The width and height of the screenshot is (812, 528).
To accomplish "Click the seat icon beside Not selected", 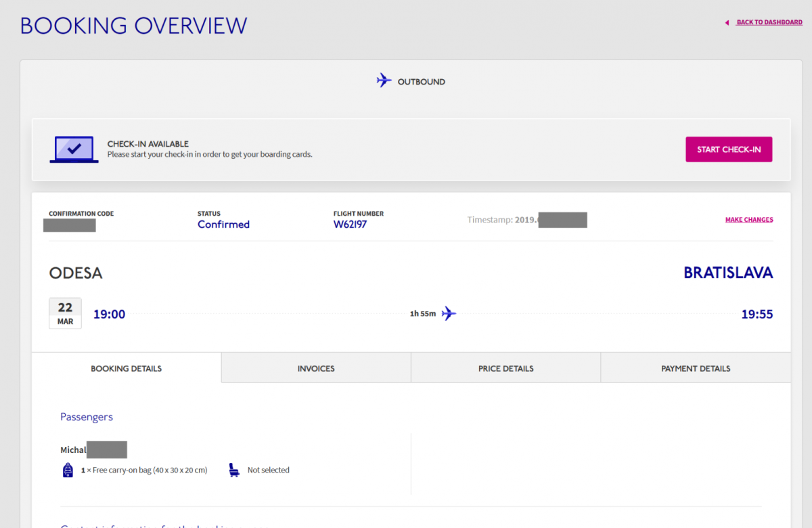I will (x=234, y=470).
